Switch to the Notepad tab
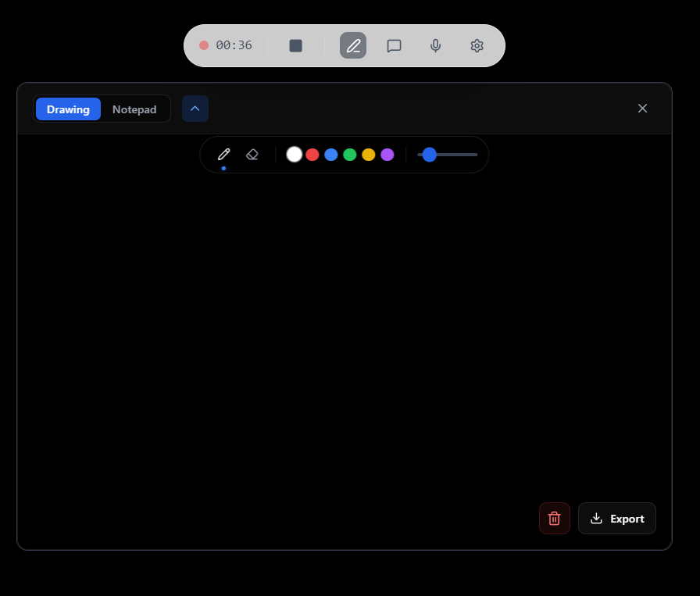Image resolution: width=700 pixels, height=596 pixels. 134,109
